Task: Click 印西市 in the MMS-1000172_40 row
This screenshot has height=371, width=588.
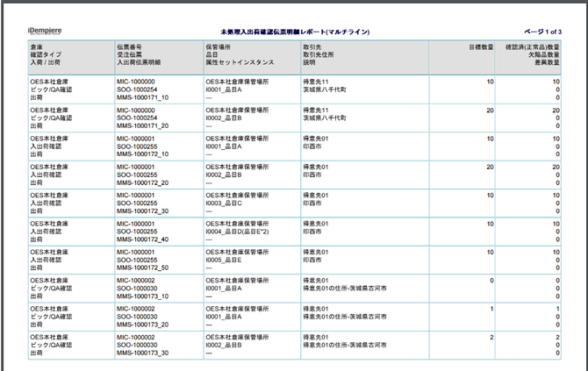Action: (x=312, y=232)
